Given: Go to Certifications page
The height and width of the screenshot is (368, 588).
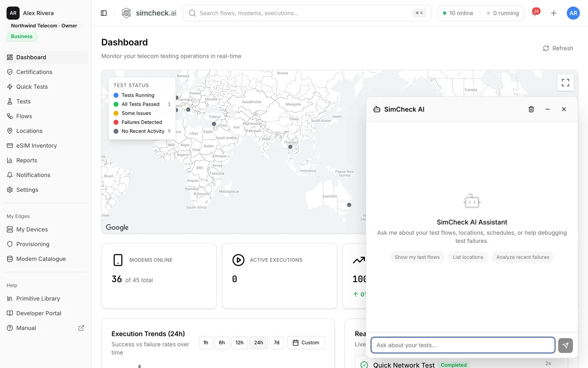Looking at the screenshot, I should coord(46,72).
